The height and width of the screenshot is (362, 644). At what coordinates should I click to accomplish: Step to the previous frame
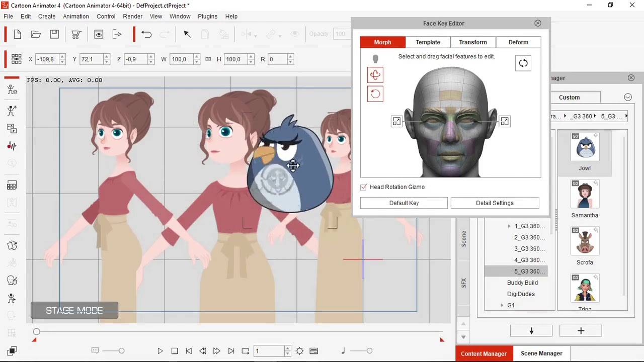point(203,351)
